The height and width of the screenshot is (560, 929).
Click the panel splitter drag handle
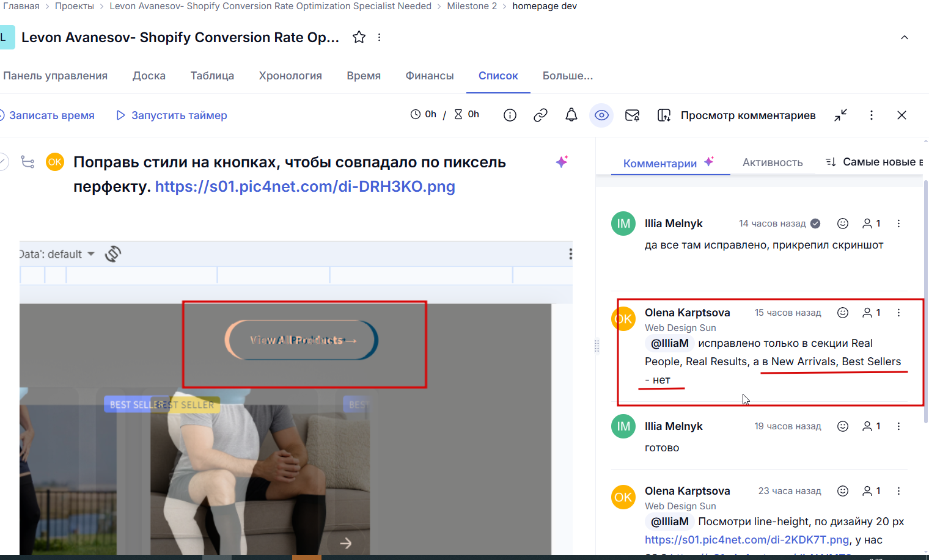tap(597, 346)
